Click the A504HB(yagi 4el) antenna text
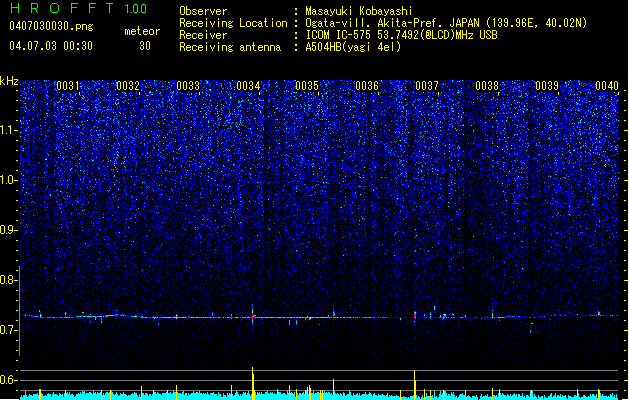The image size is (629, 400). [353, 47]
